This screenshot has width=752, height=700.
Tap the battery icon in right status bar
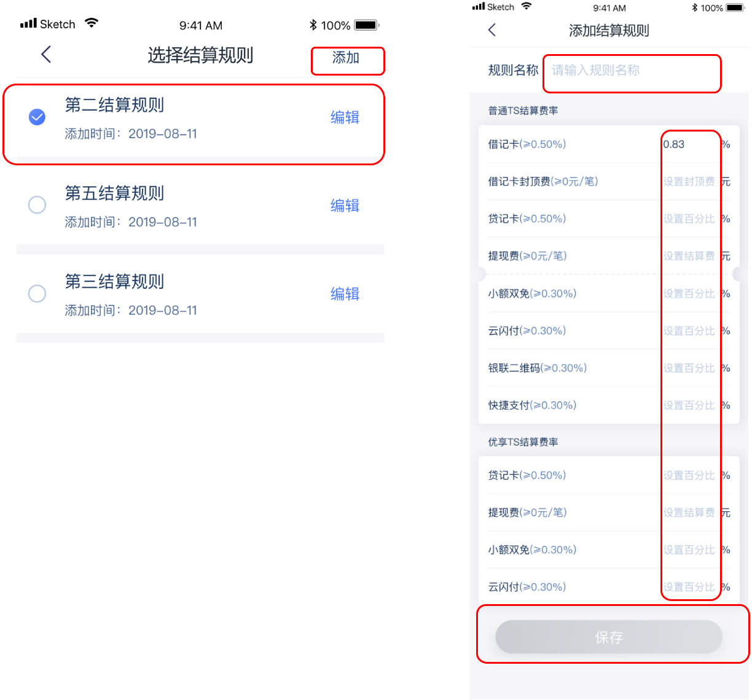tap(735, 8)
